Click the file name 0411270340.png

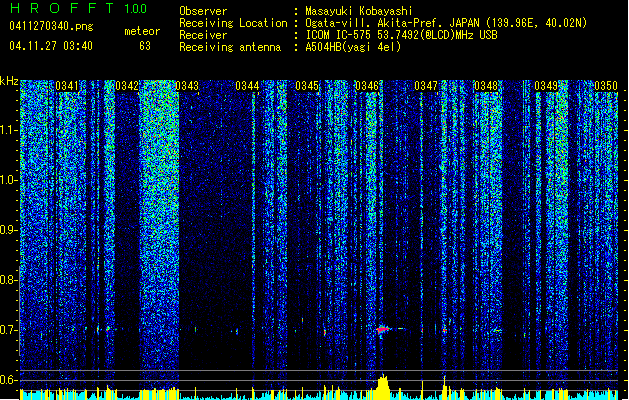(51, 26)
